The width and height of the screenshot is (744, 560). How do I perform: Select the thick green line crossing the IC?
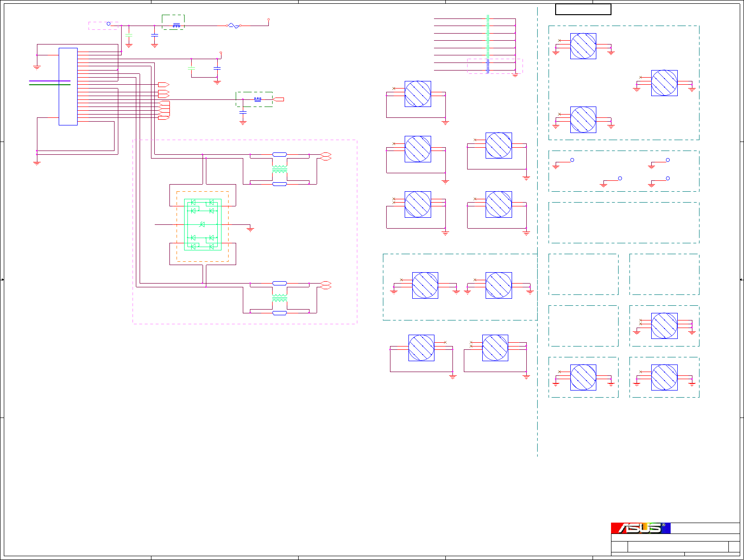(x=50, y=85)
